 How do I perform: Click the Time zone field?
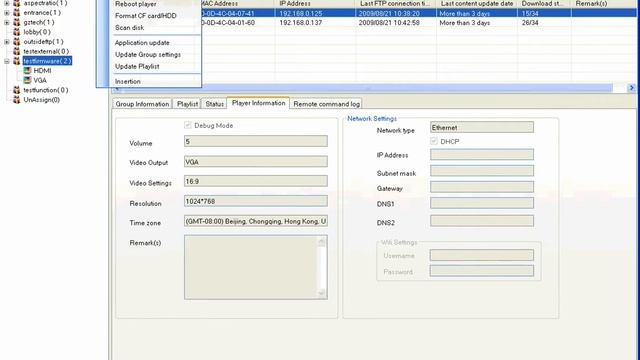coord(256,221)
